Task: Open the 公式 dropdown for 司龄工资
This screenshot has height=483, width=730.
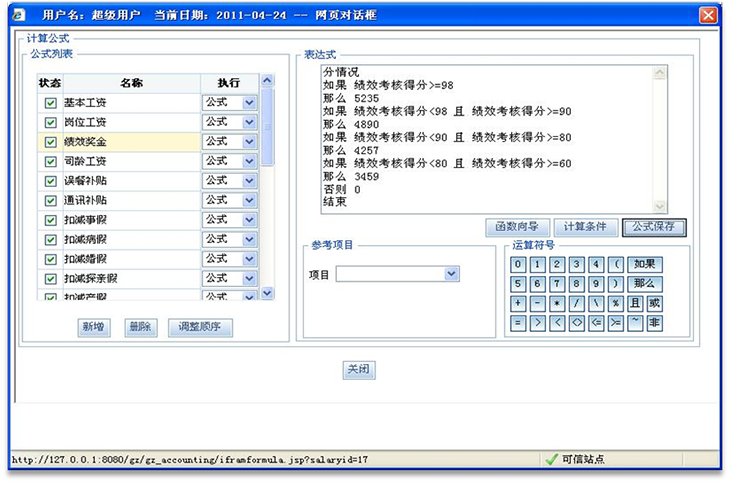Action: click(x=230, y=162)
